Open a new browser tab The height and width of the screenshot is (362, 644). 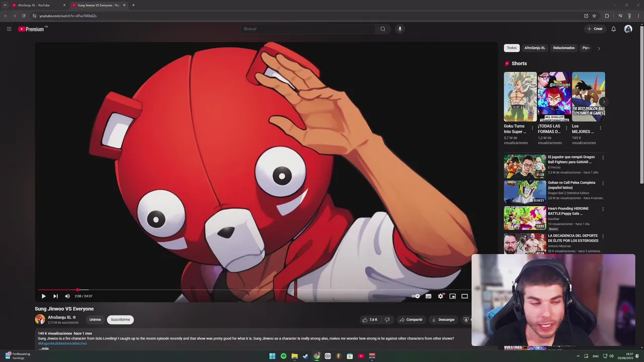click(133, 5)
